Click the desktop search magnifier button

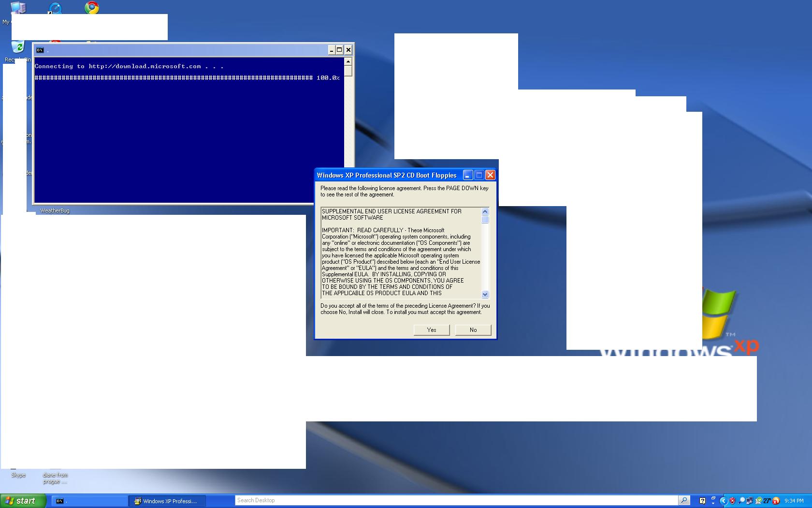(x=684, y=500)
